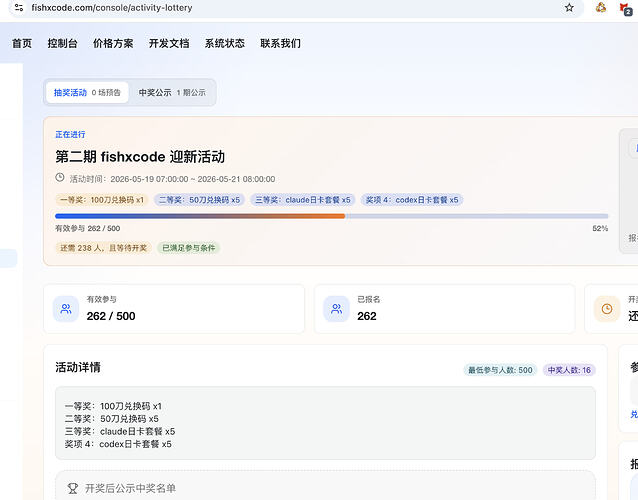
Task: Click 一等奖：100刀兑换码 x1 line in details
Action: [113, 406]
